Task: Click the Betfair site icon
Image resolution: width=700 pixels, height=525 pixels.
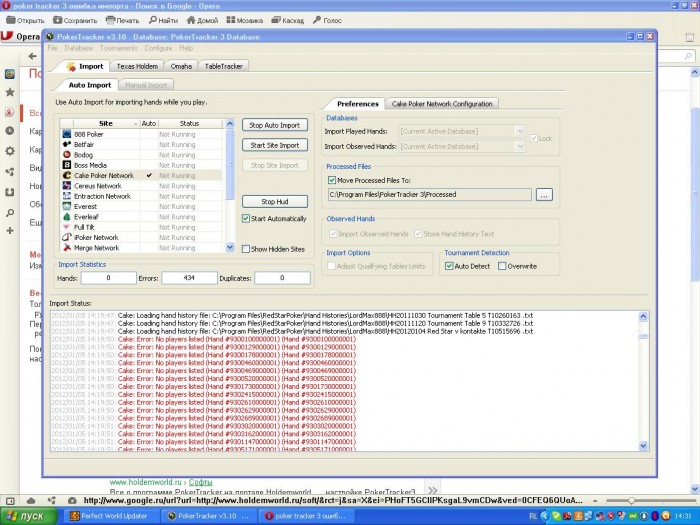Action: [66, 144]
